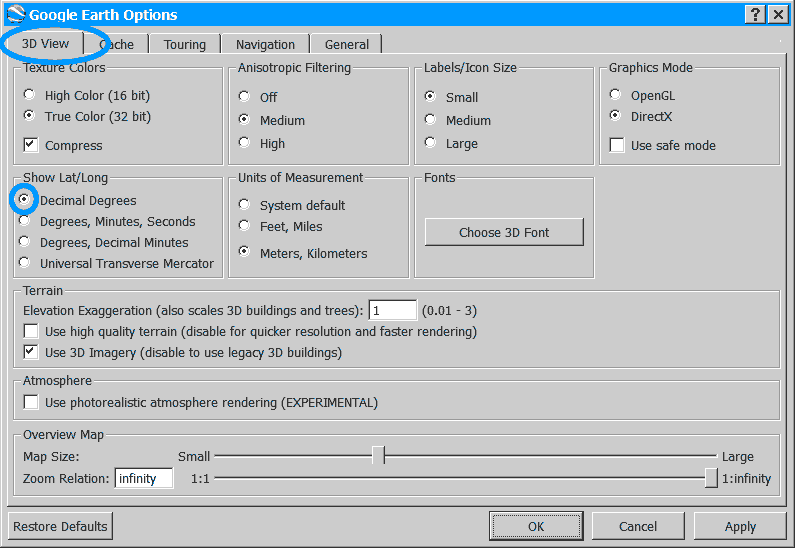This screenshot has height=548, width=795.
Task: Switch to the Touring tab
Action: tap(185, 44)
